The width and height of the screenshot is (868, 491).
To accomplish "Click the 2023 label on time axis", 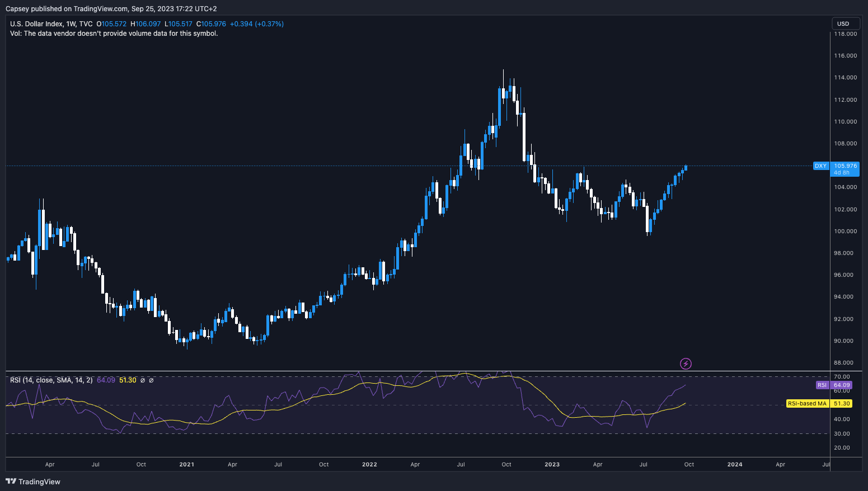I will (x=552, y=465).
